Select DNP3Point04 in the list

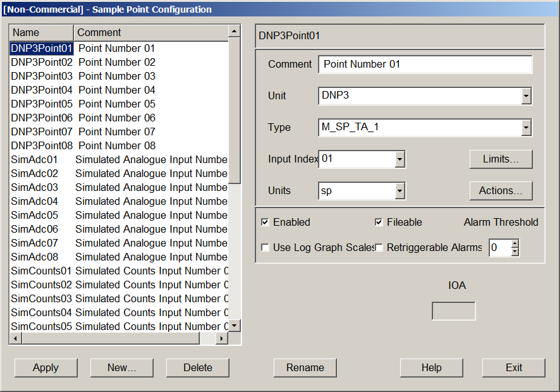(42, 90)
